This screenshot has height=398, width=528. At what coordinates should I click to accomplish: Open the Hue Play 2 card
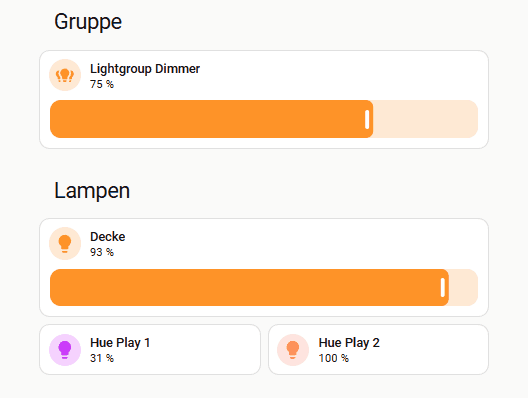point(378,350)
